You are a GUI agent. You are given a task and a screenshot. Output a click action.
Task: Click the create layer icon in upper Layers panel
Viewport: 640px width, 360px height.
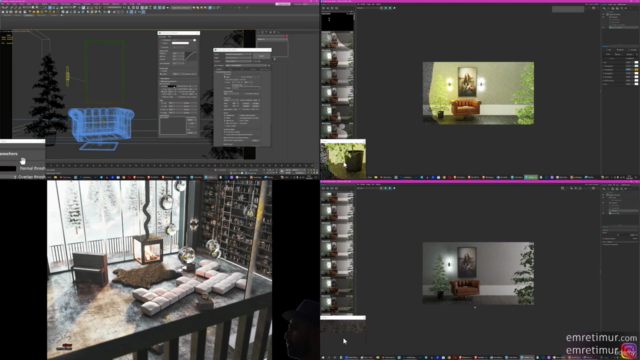tap(604, 8)
